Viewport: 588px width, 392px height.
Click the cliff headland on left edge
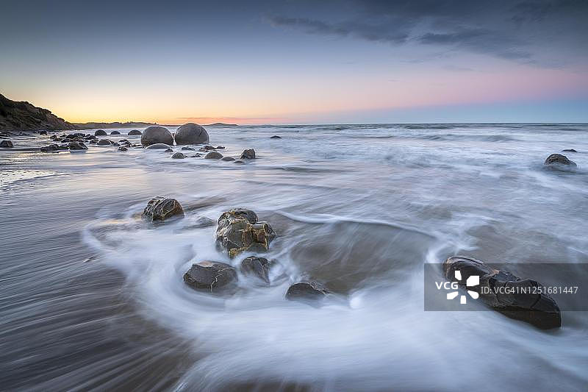(26, 116)
